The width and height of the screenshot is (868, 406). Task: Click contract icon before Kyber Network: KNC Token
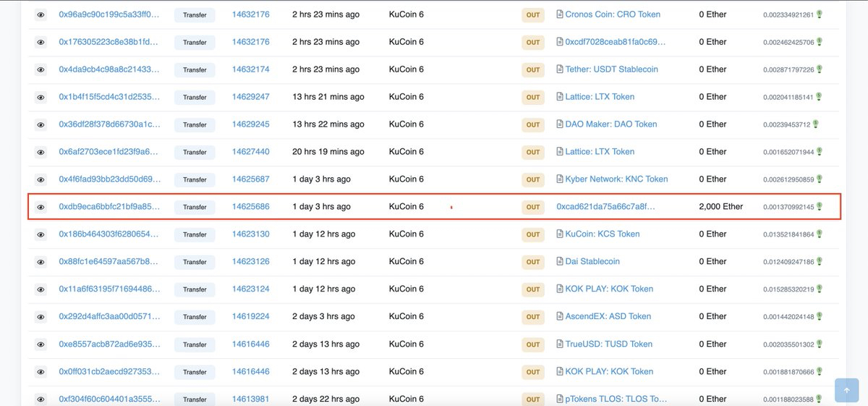point(559,179)
